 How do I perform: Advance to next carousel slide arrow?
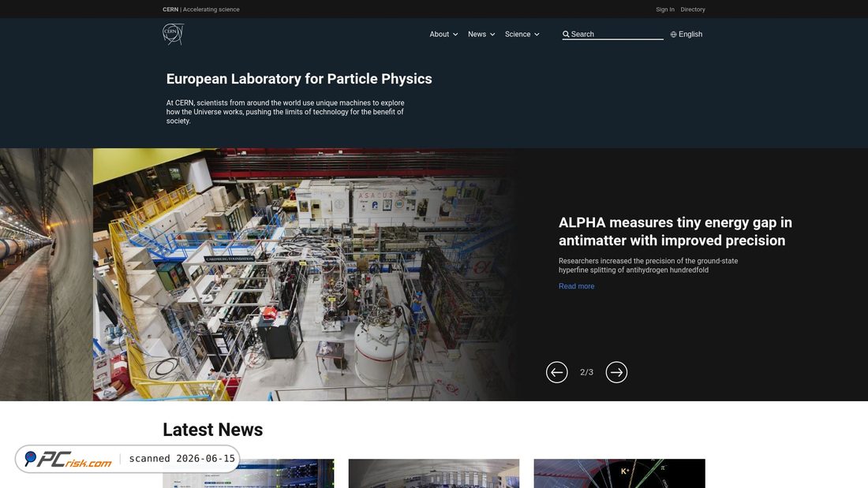616,372
